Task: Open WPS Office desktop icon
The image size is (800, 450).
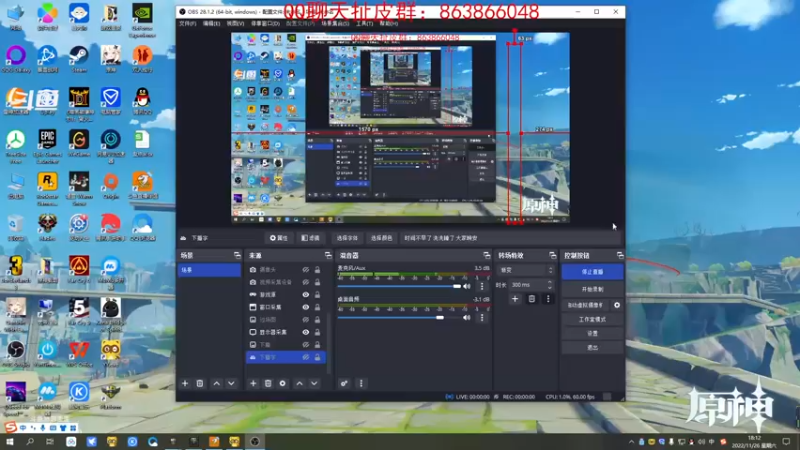Action: pyautogui.click(x=79, y=354)
